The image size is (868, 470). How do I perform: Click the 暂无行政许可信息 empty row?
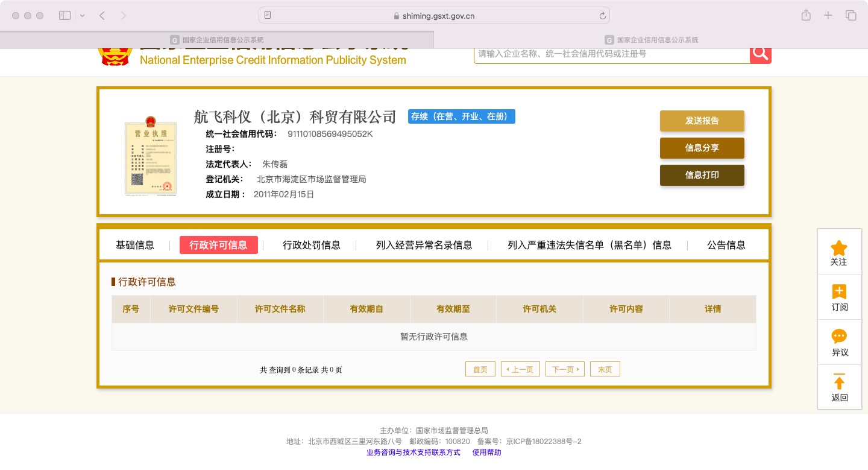(434, 337)
